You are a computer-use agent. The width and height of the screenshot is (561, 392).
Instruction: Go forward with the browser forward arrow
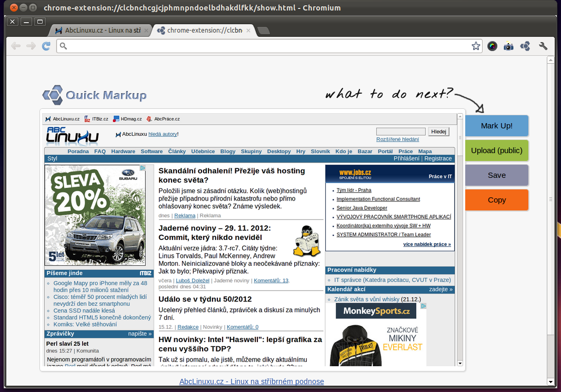(31, 46)
